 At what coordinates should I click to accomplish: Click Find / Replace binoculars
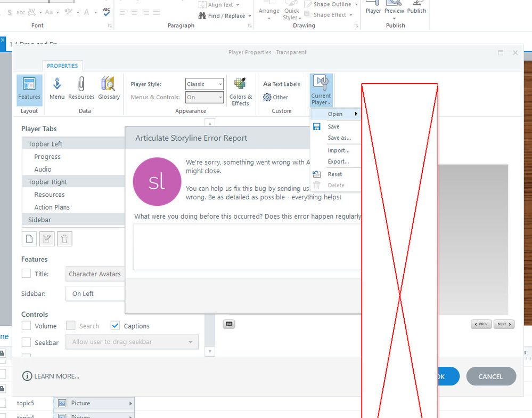(202, 15)
